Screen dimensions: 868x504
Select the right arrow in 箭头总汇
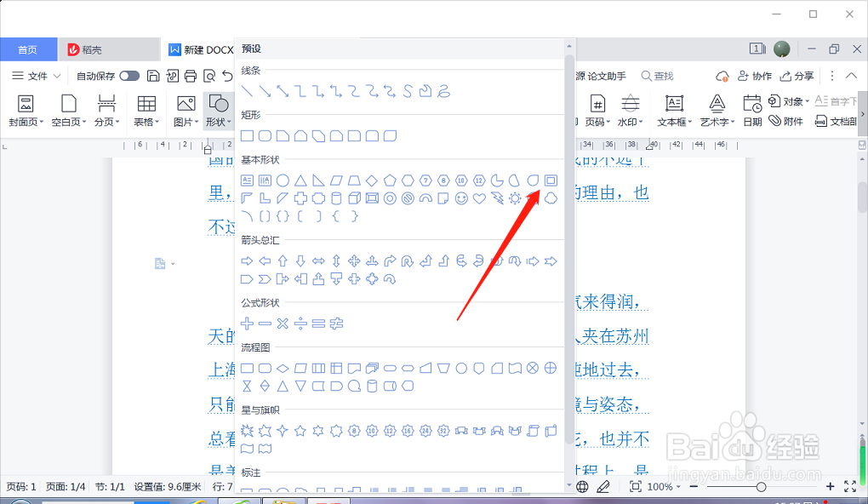pyautogui.click(x=248, y=261)
